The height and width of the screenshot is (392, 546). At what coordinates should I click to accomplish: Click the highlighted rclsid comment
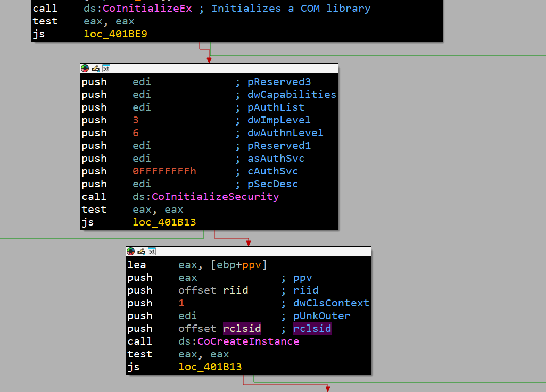coord(312,329)
